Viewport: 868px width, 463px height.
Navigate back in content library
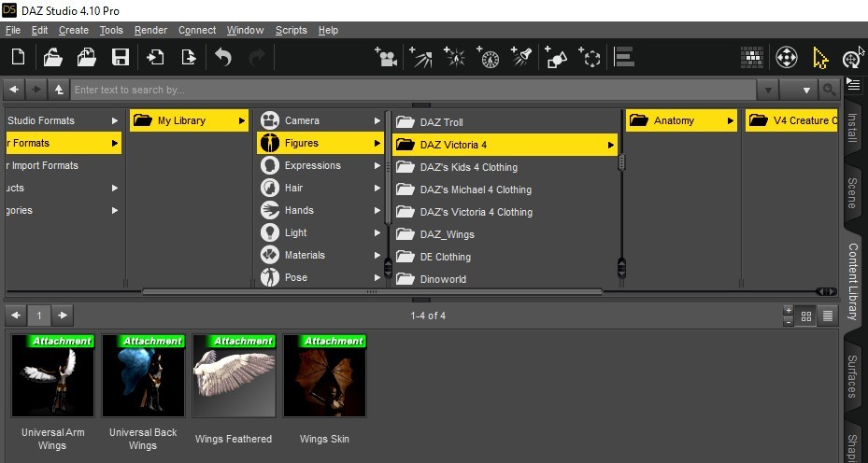pos(14,89)
